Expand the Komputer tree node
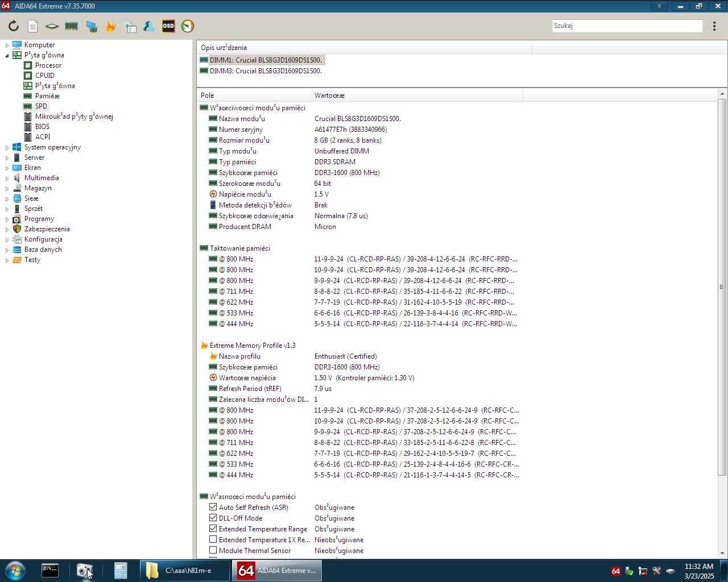 tap(7, 45)
